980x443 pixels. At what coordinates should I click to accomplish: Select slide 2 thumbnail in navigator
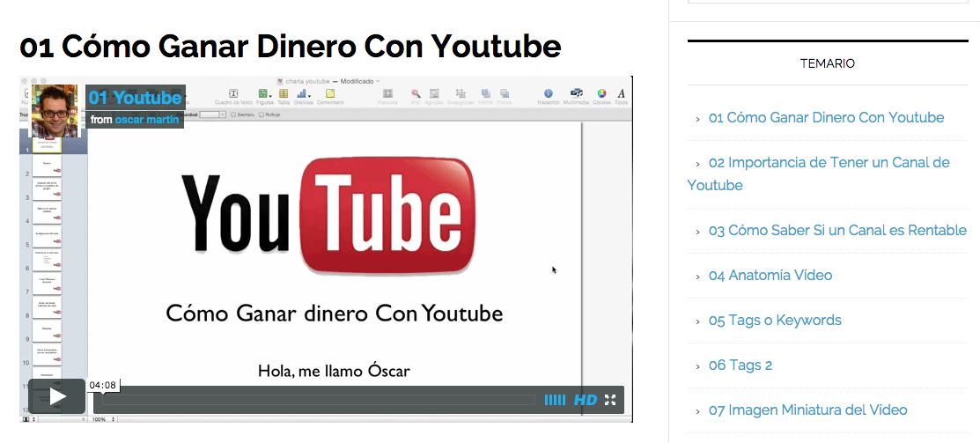point(48,166)
